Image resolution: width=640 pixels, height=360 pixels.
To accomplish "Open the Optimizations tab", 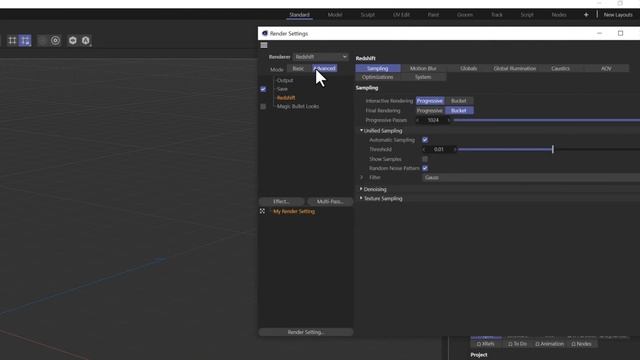I will pos(378,77).
